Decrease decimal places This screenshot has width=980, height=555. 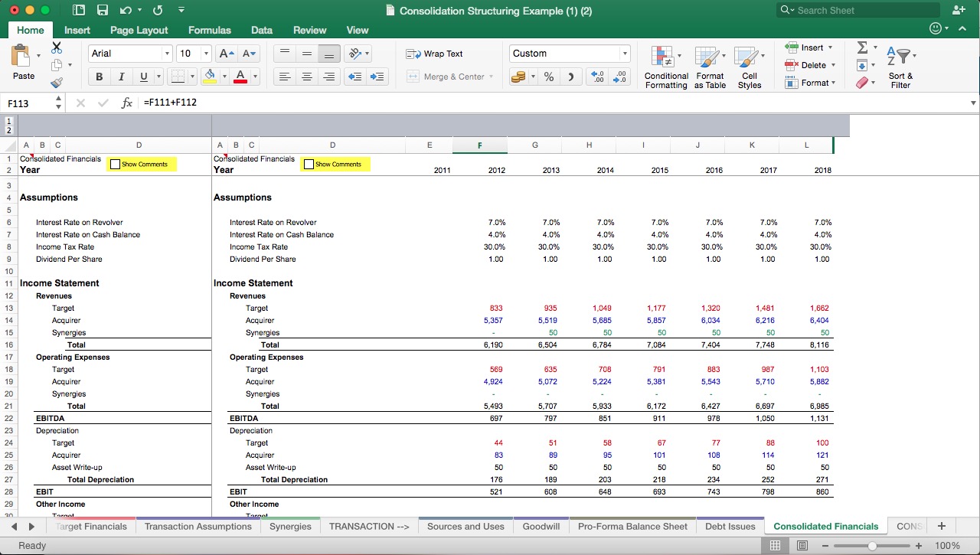click(x=619, y=77)
